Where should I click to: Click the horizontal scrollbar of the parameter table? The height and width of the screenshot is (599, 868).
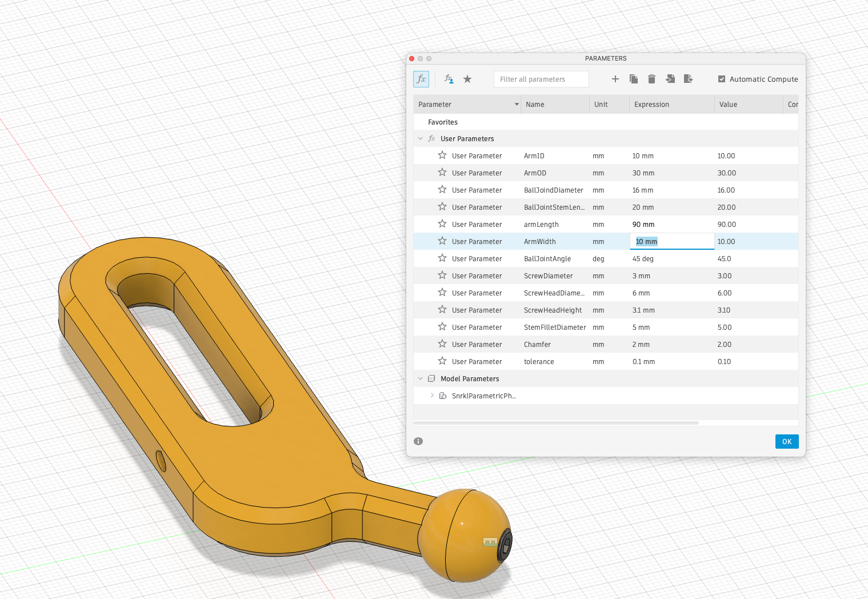(556, 423)
